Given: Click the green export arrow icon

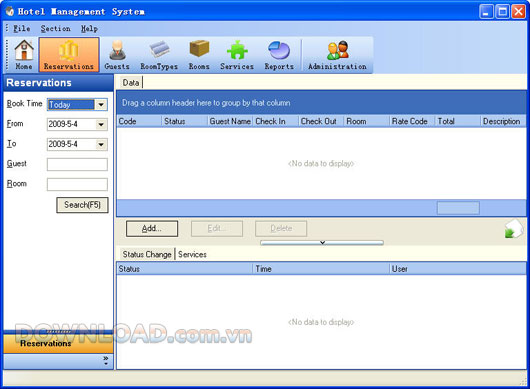Looking at the screenshot, I should 513,229.
